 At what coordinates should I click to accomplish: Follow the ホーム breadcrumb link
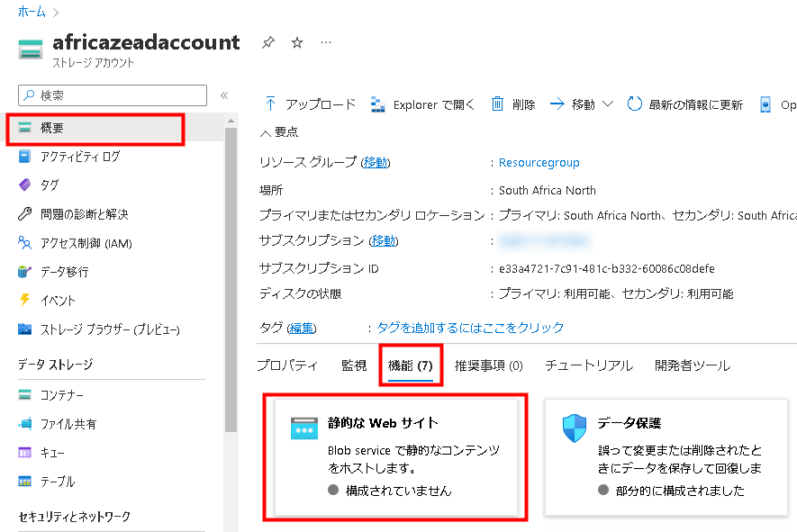coord(32,12)
